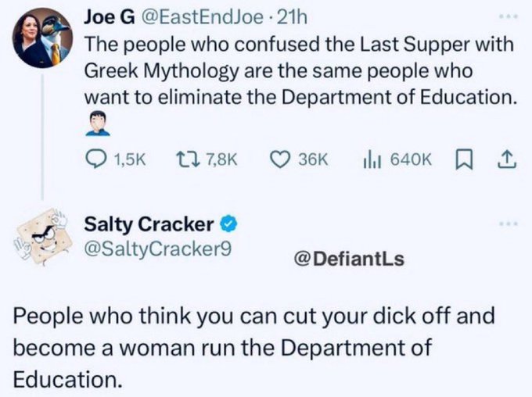The image size is (532, 397).
Task: Click the facepalm emoji in the tweet
Action: click(x=98, y=124)
